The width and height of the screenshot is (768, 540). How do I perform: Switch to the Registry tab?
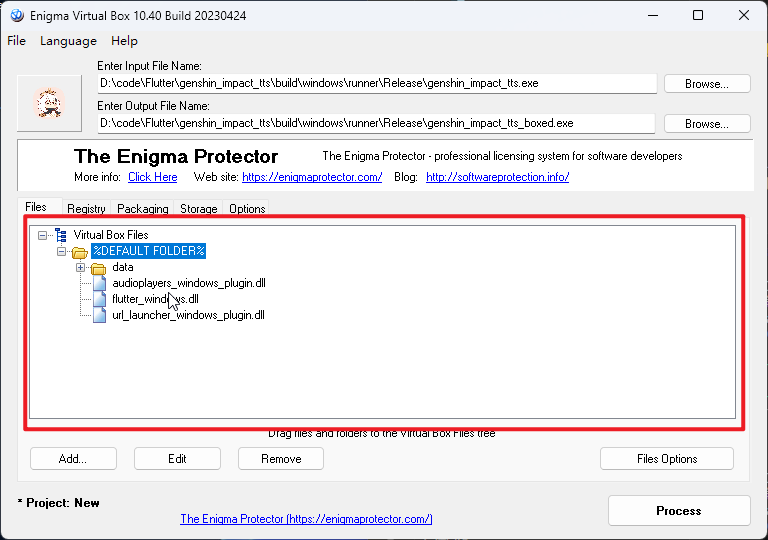(86, 209)
